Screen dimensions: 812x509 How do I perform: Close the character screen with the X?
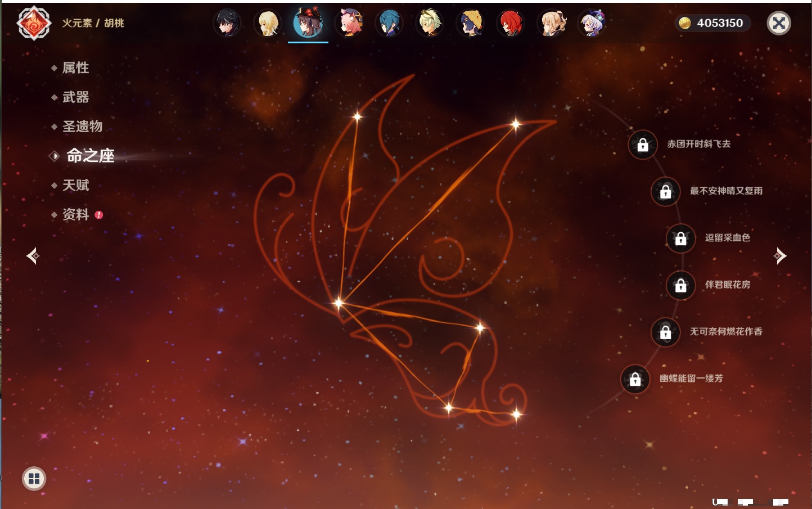point(779,23)
